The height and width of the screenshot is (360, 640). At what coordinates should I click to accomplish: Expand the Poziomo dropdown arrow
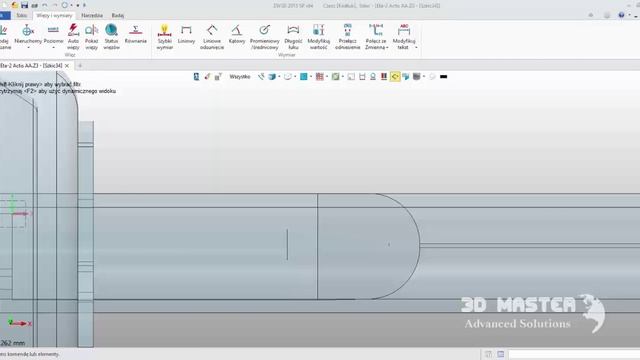tap(53, 48)
